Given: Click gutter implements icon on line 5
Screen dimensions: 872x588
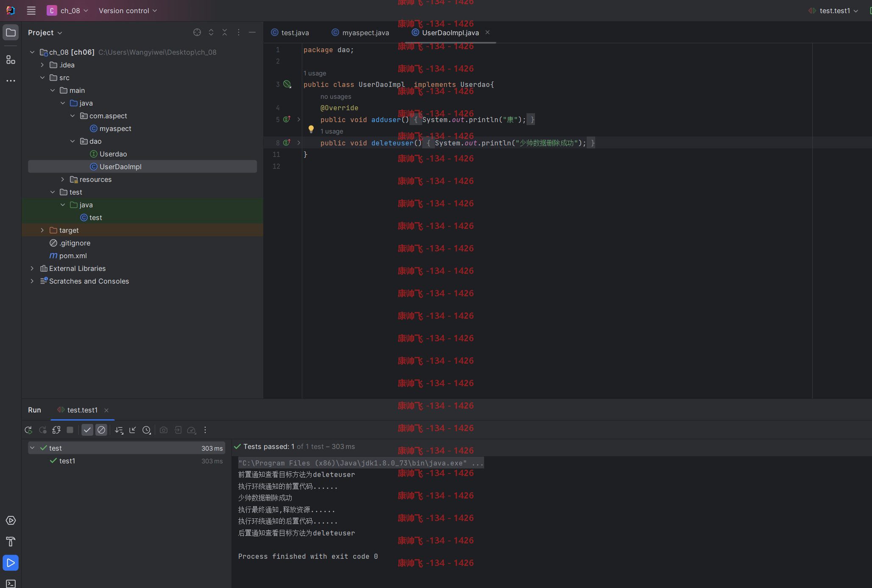Looking at the screenshot, I should coord(287,120).
